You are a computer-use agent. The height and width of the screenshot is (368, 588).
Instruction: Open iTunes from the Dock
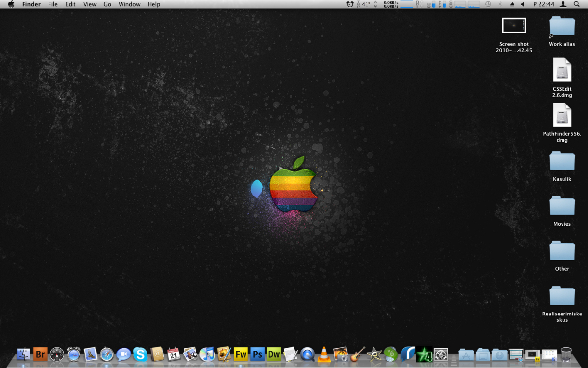click(207, 354)
